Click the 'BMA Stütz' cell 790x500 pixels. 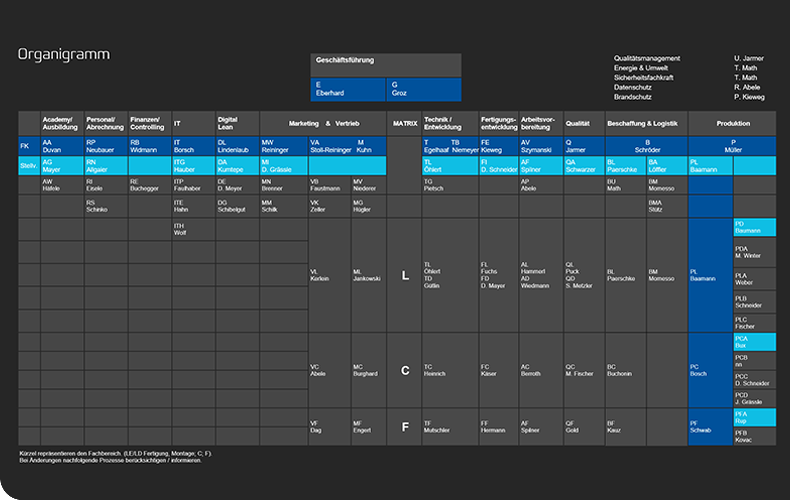pos(667,206)
